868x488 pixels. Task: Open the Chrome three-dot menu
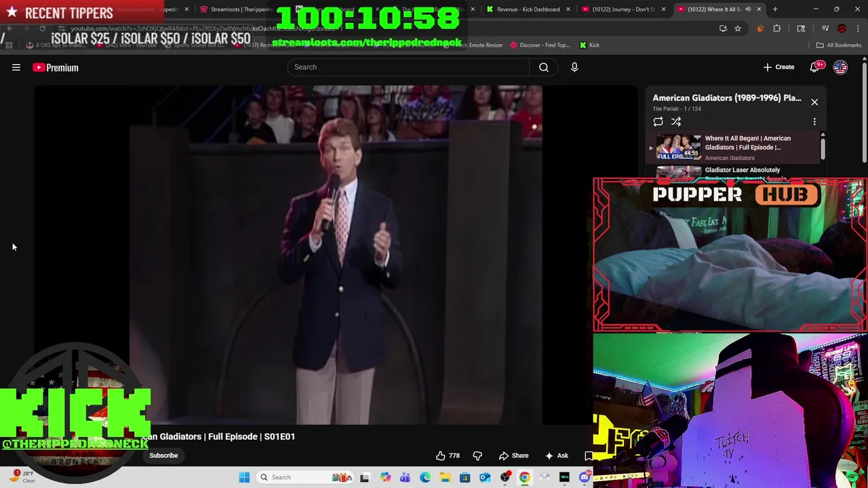click(x=858, y=28)
